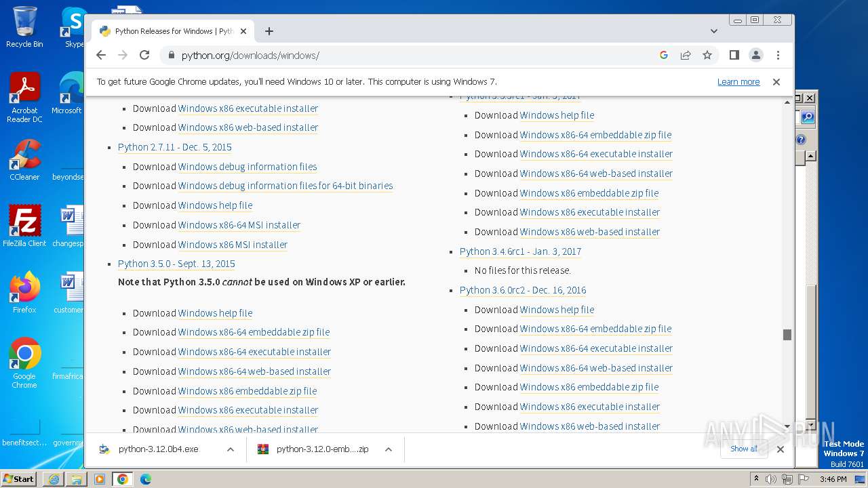This screenshot has width=868, height=488.
Task: Click the Chrome taskbar button
Action: [123, 479]
